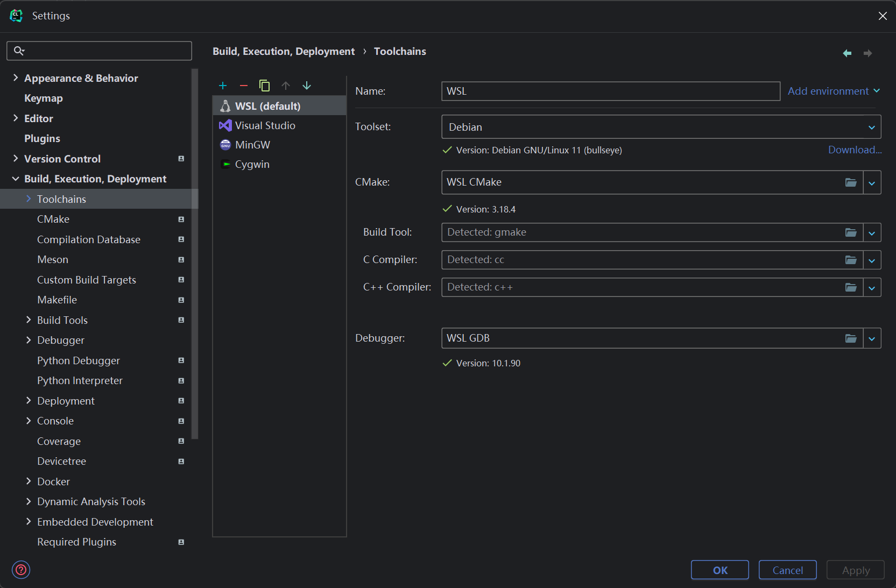Select the WSL (default) toolchain
This screenshot has height=588, width=896.
(279, 106)
